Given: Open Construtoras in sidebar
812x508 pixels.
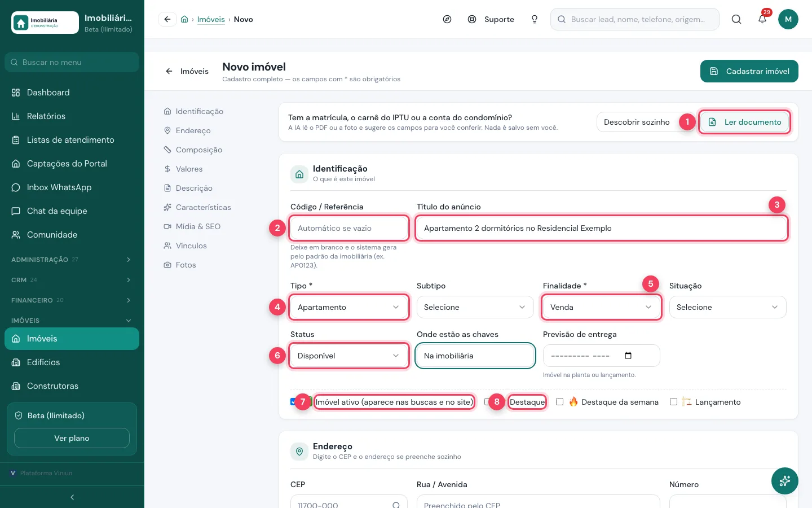Looking at the screenshot, I should [72, 386].
